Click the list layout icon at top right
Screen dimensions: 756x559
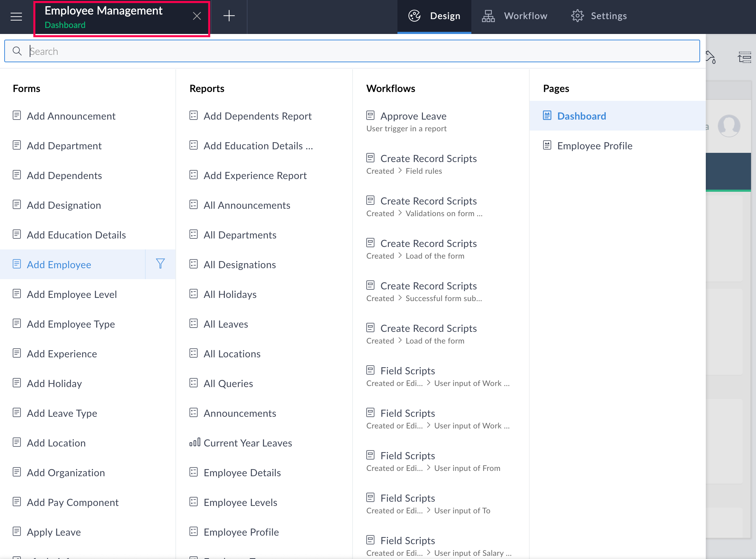click(744, 57)
